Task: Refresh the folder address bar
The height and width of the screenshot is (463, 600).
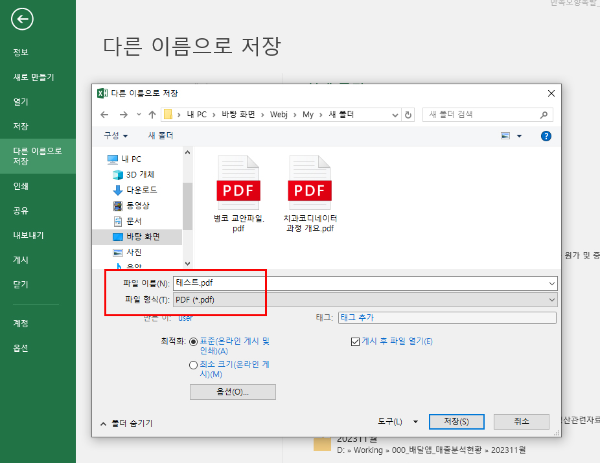Action: (408, 114)
